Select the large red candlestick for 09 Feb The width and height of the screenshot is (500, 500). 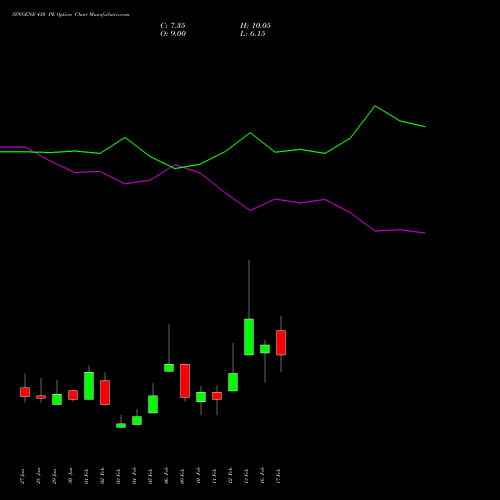click(x=185, y=381)
